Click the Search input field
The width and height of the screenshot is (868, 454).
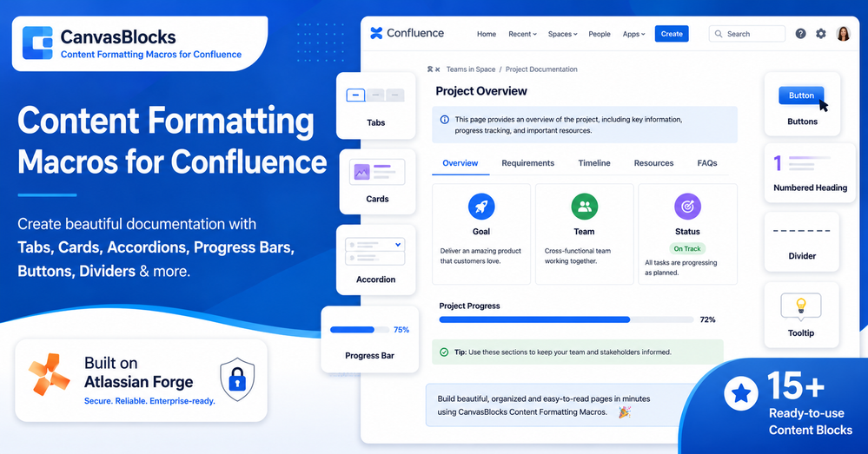[746, 34]
